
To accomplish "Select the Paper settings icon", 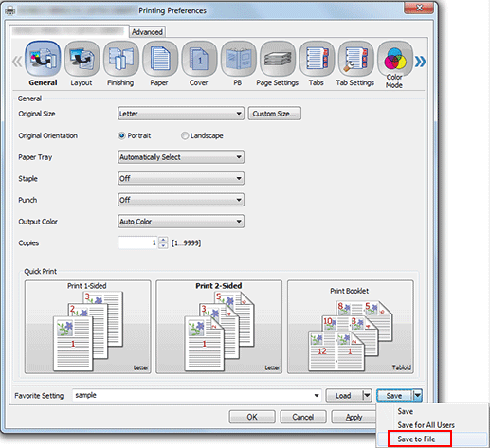I will (x=160, y=59).
